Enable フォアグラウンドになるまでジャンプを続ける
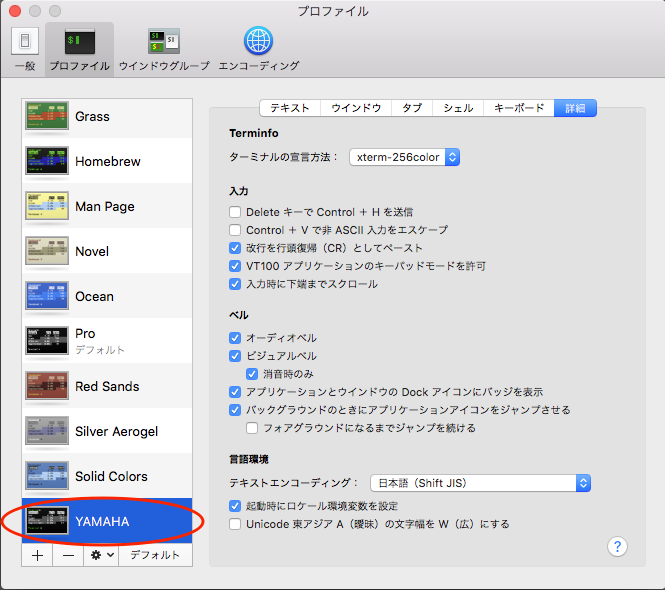The width and height of the screenshot is (665, 590). 252,428
